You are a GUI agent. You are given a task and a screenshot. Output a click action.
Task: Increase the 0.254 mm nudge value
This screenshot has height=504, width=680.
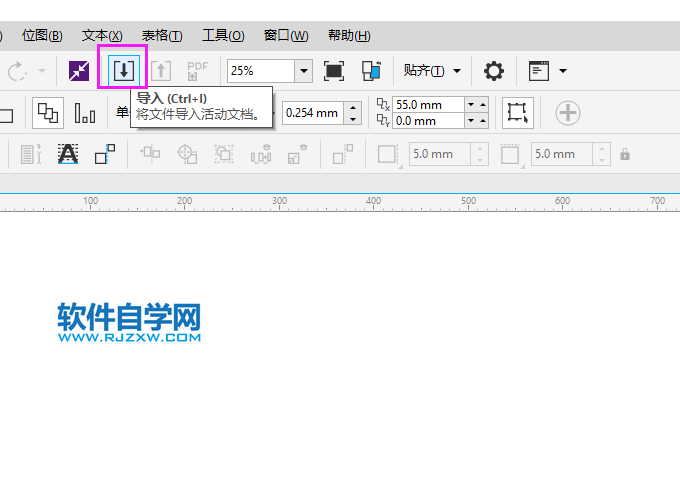[x=353, y=108]
